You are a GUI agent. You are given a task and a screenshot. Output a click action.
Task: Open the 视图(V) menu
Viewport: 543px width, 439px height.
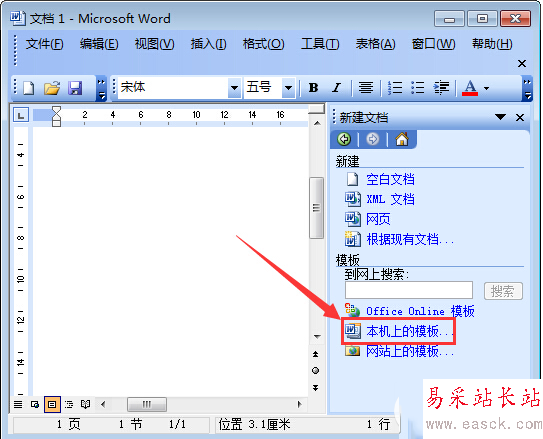click(x=154, y=44)
